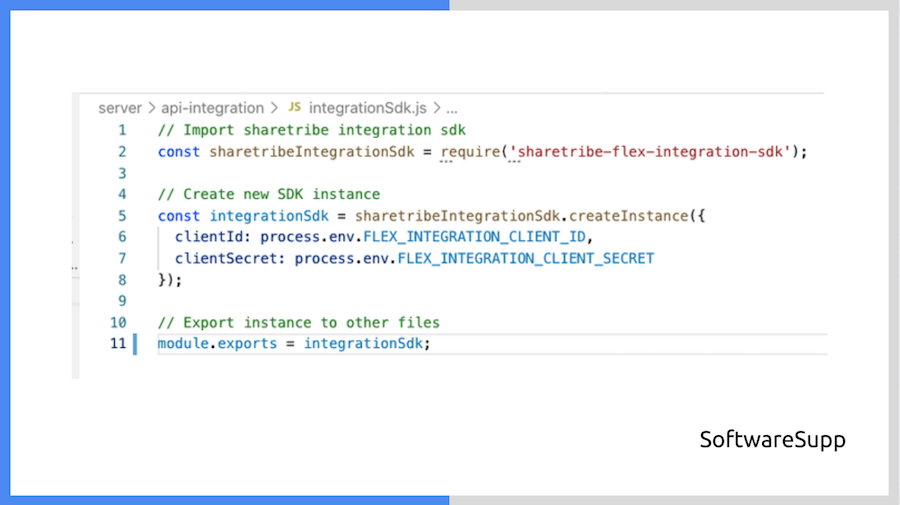Click the chevron after integrationSdk.js
This screenshot has width=900, height=505.
(437, 108)
